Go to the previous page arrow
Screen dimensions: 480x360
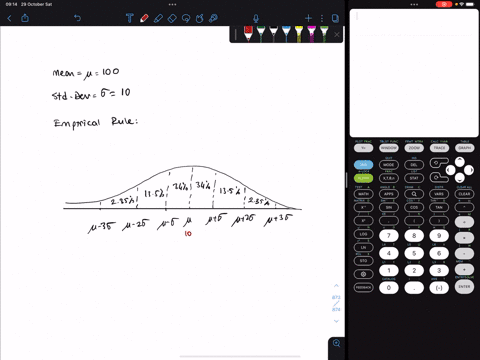point(336,286)
